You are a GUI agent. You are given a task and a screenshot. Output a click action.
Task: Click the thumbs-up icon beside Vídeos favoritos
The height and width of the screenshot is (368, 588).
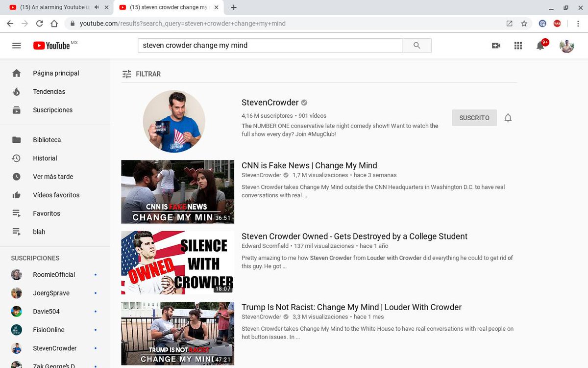coord(17,195)
